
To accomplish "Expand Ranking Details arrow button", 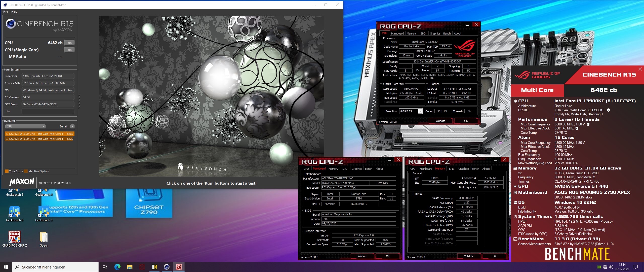I will [72, 126].
